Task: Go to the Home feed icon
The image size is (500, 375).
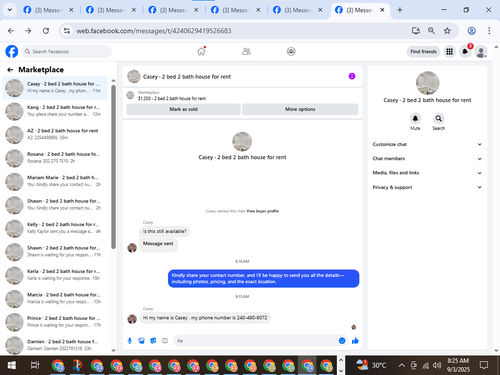Action: [201, 51]
